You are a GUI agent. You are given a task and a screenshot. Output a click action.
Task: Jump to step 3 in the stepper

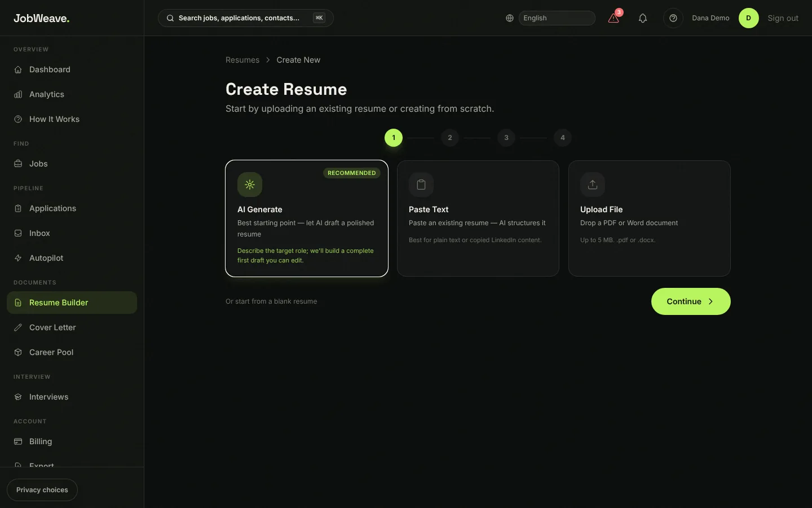506,138
